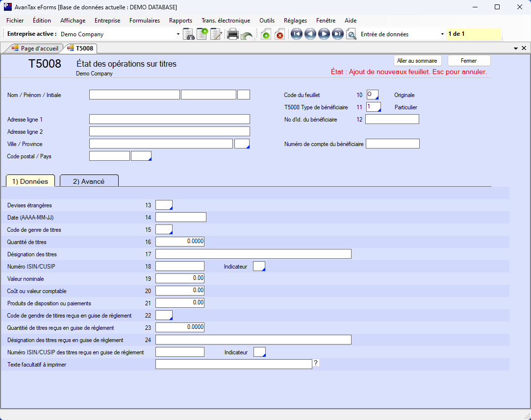Click the Aller au sommaire button

pos(418,61)
